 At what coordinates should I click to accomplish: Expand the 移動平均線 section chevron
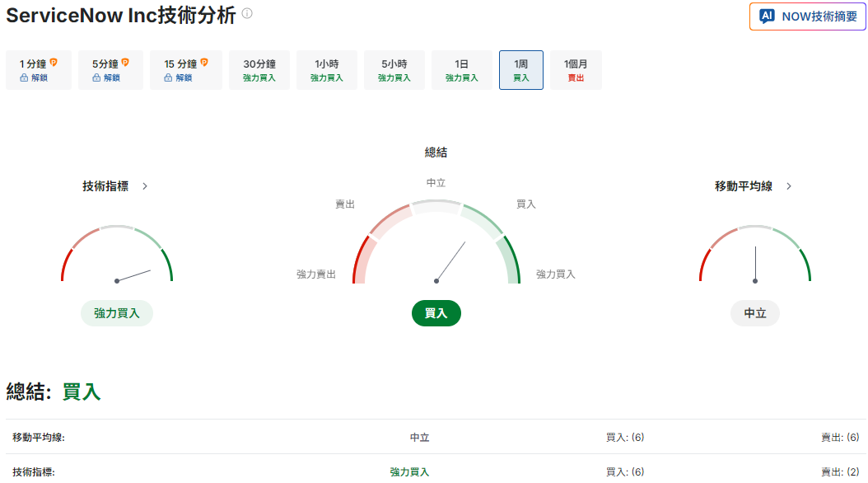tap(789, 186)
